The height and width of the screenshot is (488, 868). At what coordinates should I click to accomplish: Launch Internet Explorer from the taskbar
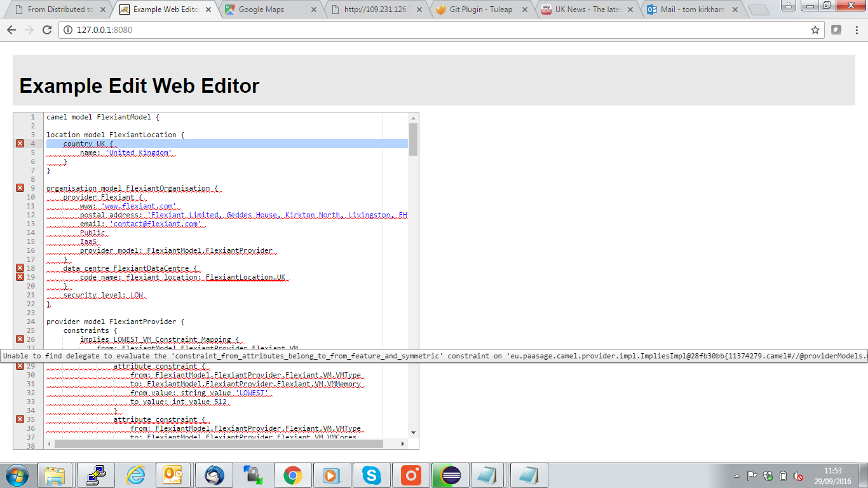[x=135, y=475]
